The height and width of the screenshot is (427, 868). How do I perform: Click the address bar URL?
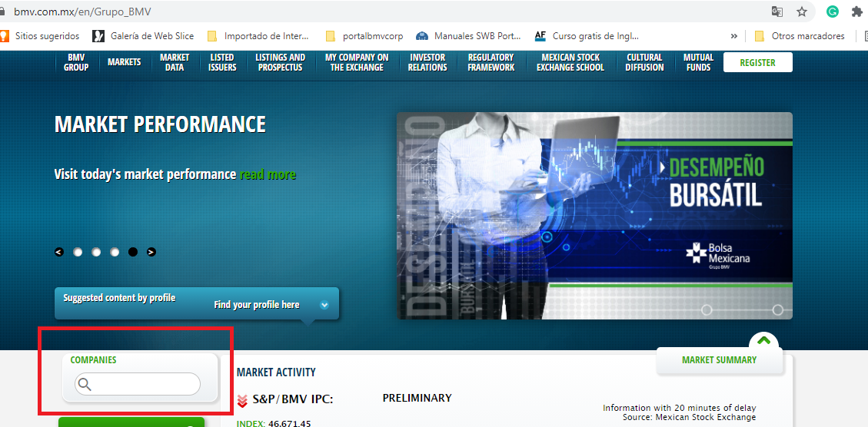83,12
